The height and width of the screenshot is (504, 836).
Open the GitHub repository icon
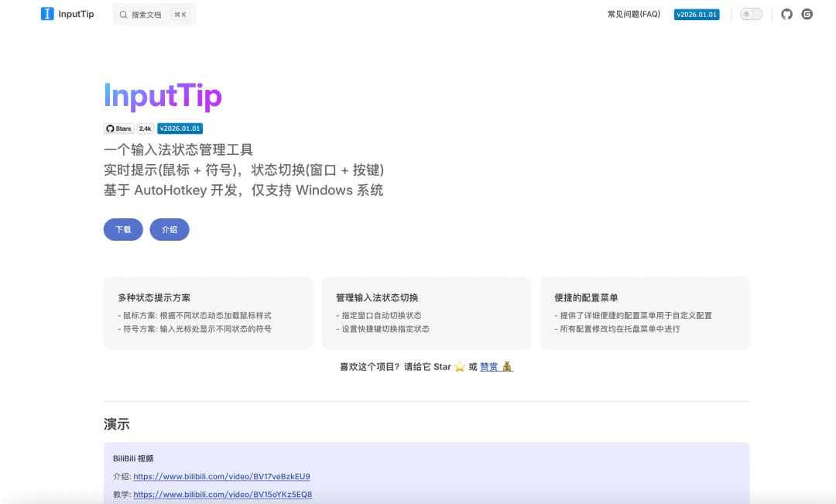coord(787,15)
